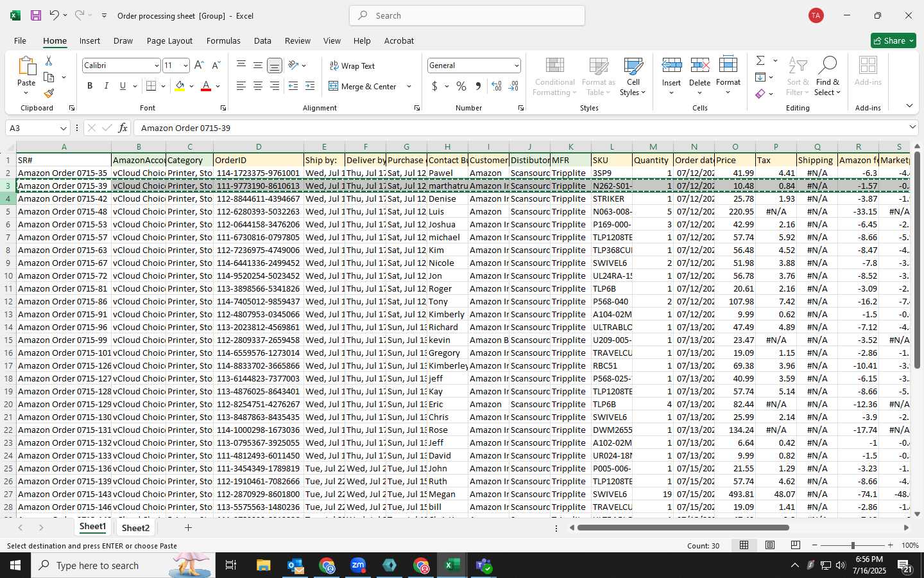Collapse the ribbon with the chevron
The image size is (924, 578).
(909, 105)
